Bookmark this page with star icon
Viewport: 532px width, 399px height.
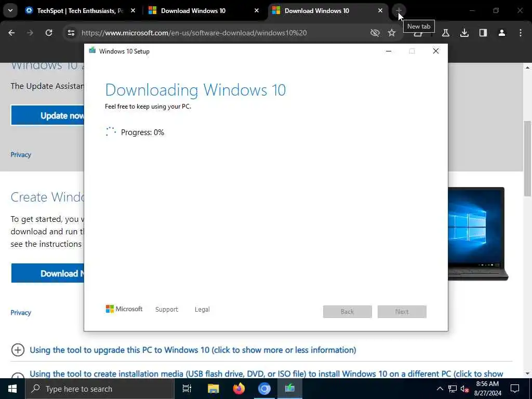point(392,33)
